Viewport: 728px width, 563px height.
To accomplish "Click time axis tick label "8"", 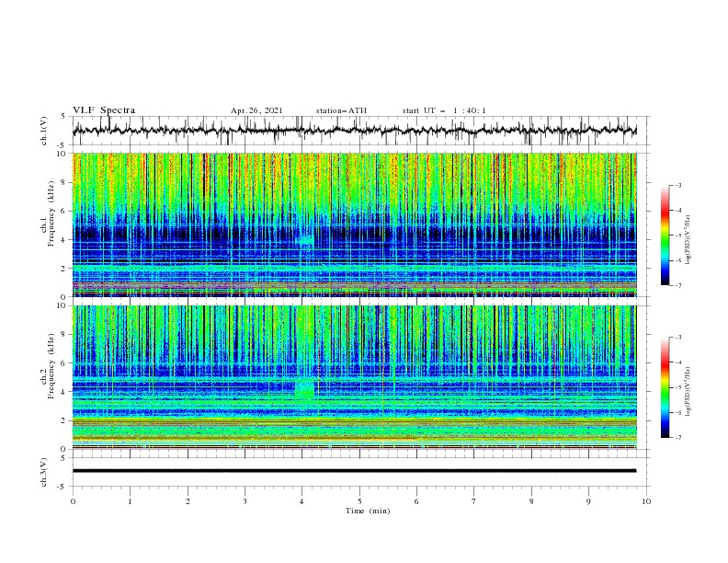I will tap(531, 501).
